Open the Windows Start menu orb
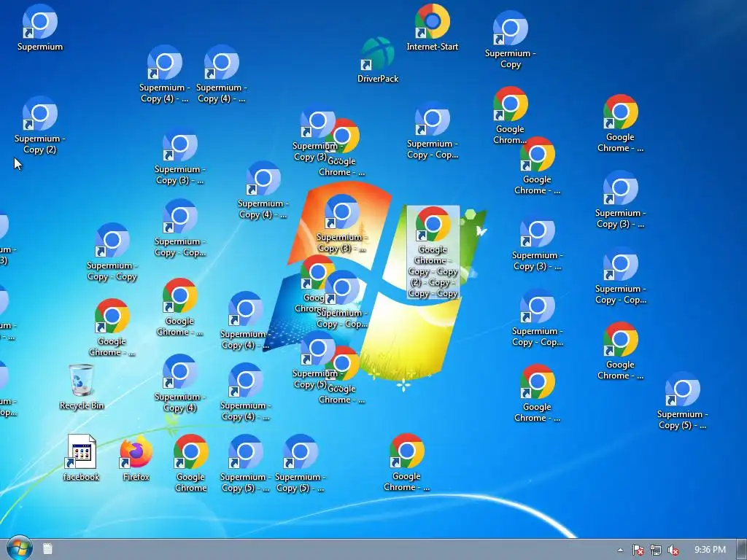 point(19,548)
